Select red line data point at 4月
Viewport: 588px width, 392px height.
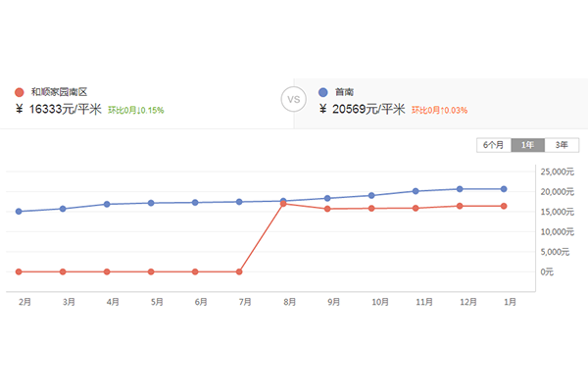coord(107,271)
